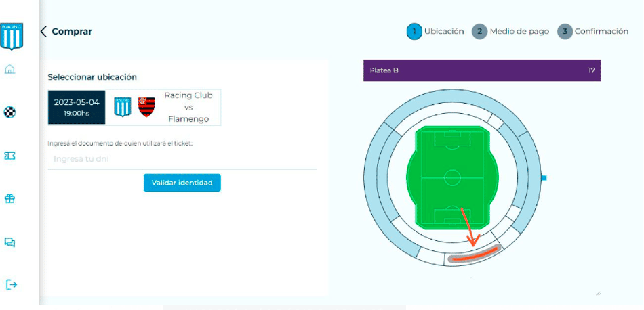Click the Flamengo crest in the match card
The width and height of the screenshot is (644, 310).
click(146, 107)
